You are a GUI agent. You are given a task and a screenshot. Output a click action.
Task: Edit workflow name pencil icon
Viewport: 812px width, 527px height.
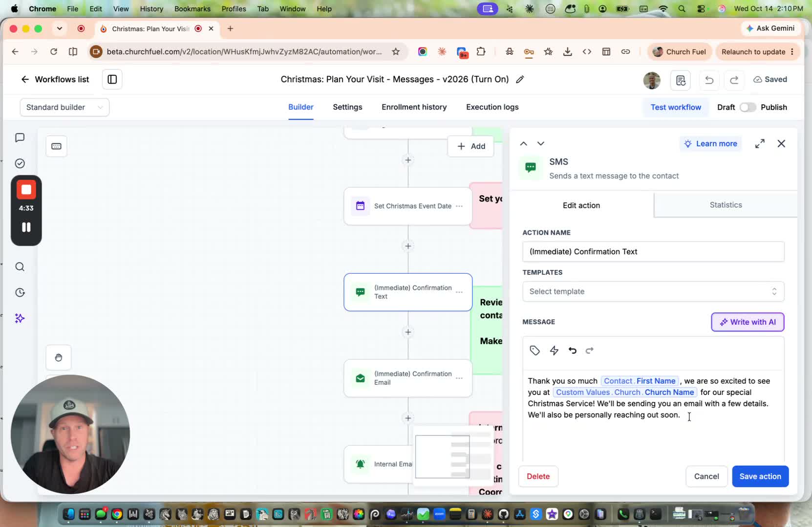(x=520, y=79)
